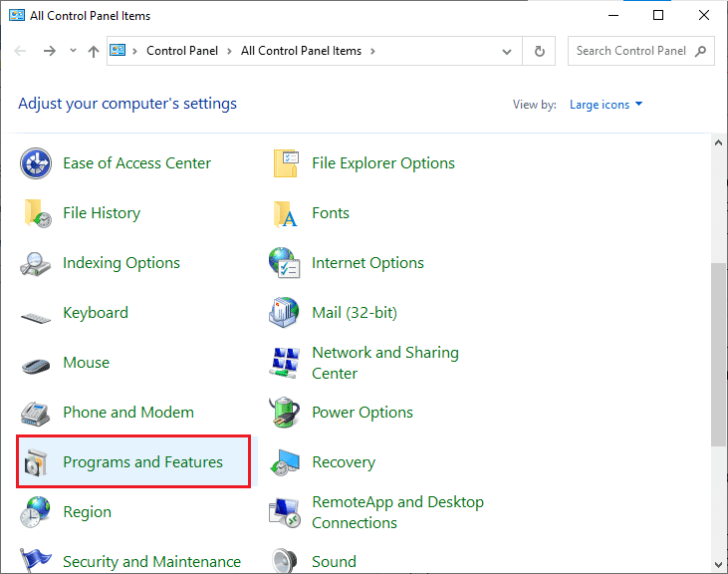Open the address bar history dropdown arrow
The height and width of the screenshot is (574, 728).
tap(508, 51)
